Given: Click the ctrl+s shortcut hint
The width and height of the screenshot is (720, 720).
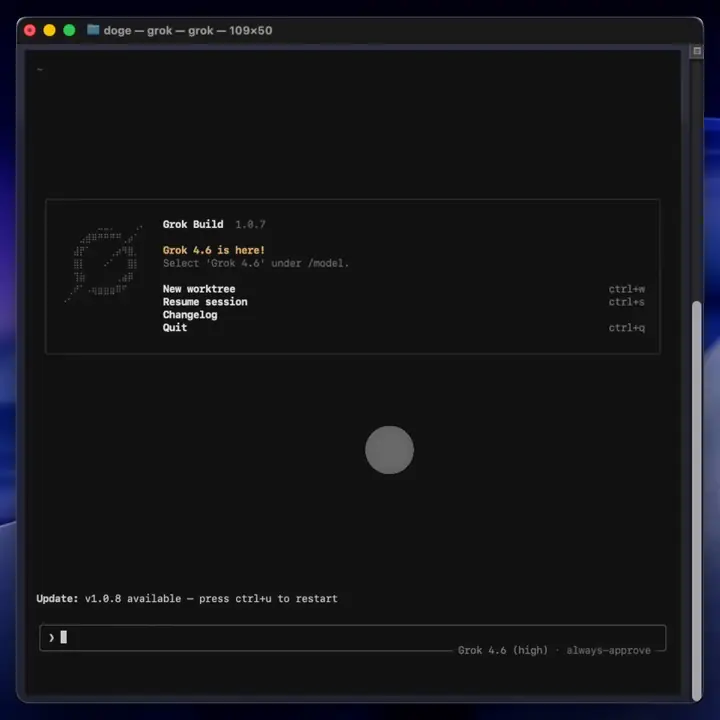Looking at the screenshot, I should 626,302.
